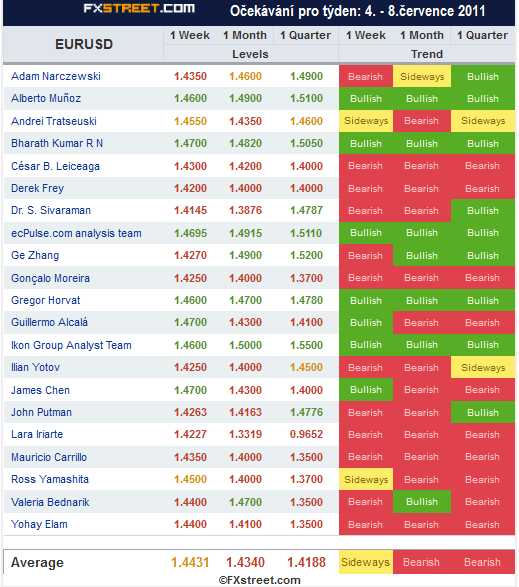
Task: Select Ilian Yotov's Sideways quarter trend
Action: pyautogui.click(x=483, y=367)
